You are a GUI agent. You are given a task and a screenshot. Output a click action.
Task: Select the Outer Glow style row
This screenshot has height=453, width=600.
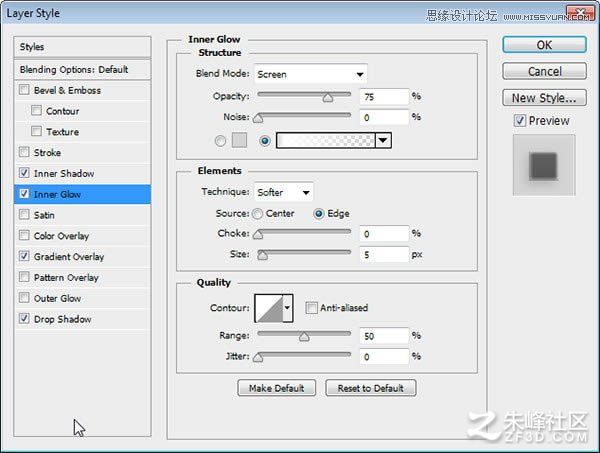[82, 298]
